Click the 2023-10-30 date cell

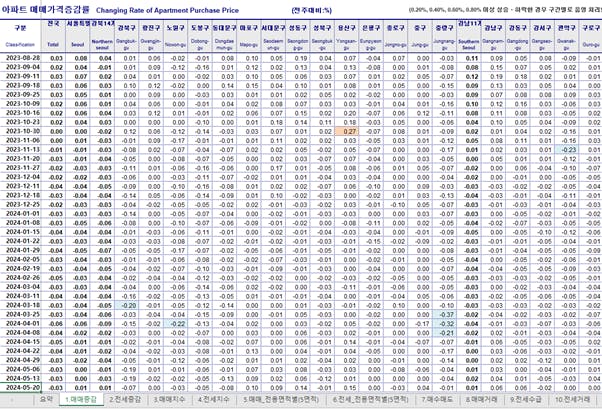(x=21, y=131)
